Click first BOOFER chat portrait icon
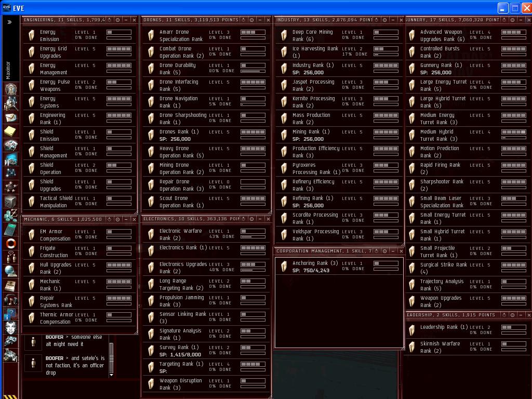532x399 pixels. pos(33,341)
